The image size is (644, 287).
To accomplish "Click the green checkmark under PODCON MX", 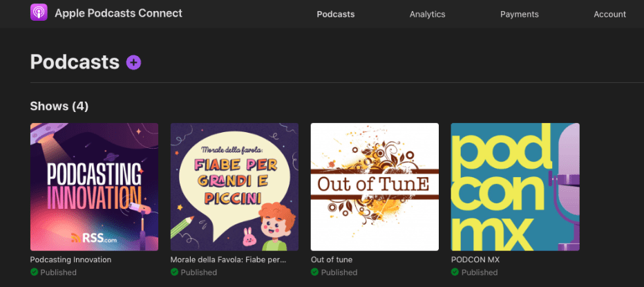I will tap(455, 272).
